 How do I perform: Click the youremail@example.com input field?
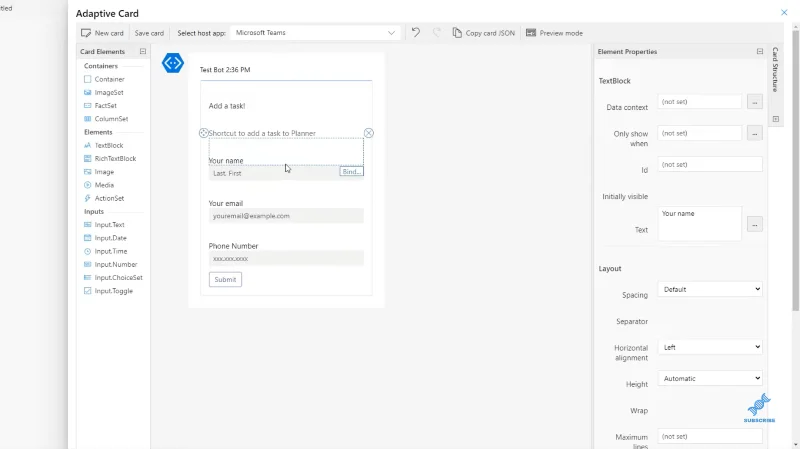286,216
